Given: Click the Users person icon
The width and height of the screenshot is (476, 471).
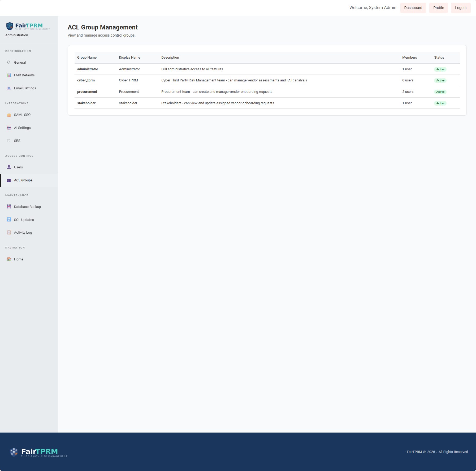Looking at the screenshot, I should pyautogui.click(x=9, y=167).
